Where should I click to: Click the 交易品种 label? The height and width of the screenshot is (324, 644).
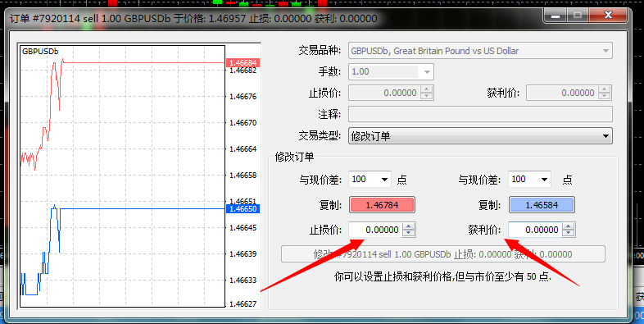coord(320,51)
